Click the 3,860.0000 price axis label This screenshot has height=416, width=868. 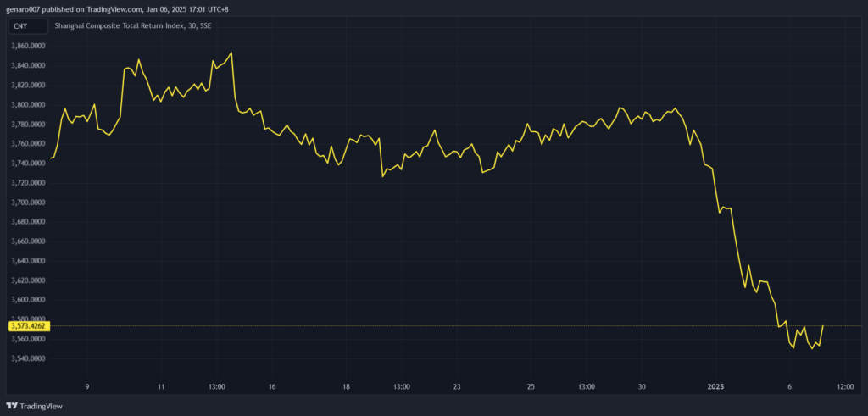pyautogui.click(x=31, y=46)
